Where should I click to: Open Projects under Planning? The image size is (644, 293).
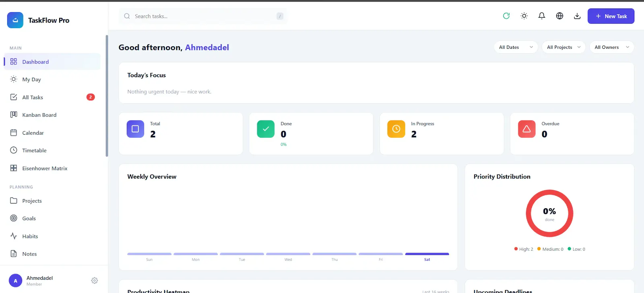(x=52, y=201)
